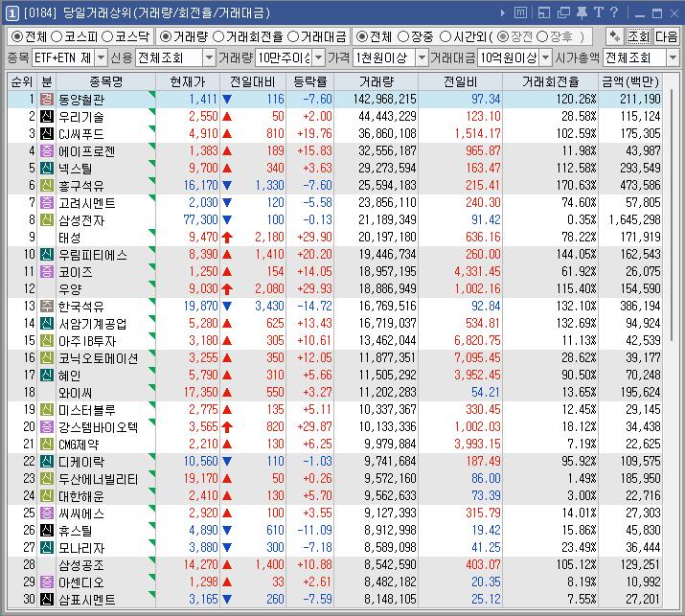Click the 증 badge icon for 에이프로젠
The width and height of the screenshot is (685, 616).
47,150
